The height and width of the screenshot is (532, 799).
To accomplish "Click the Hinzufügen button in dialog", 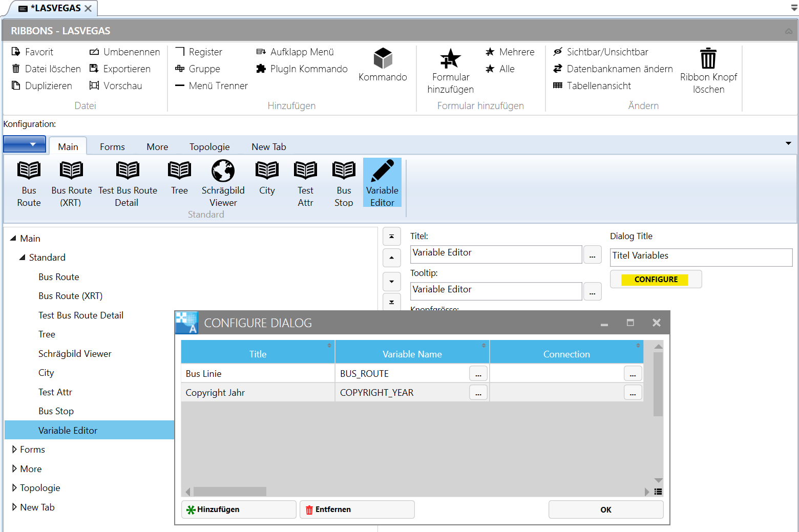I will point(239,509).
